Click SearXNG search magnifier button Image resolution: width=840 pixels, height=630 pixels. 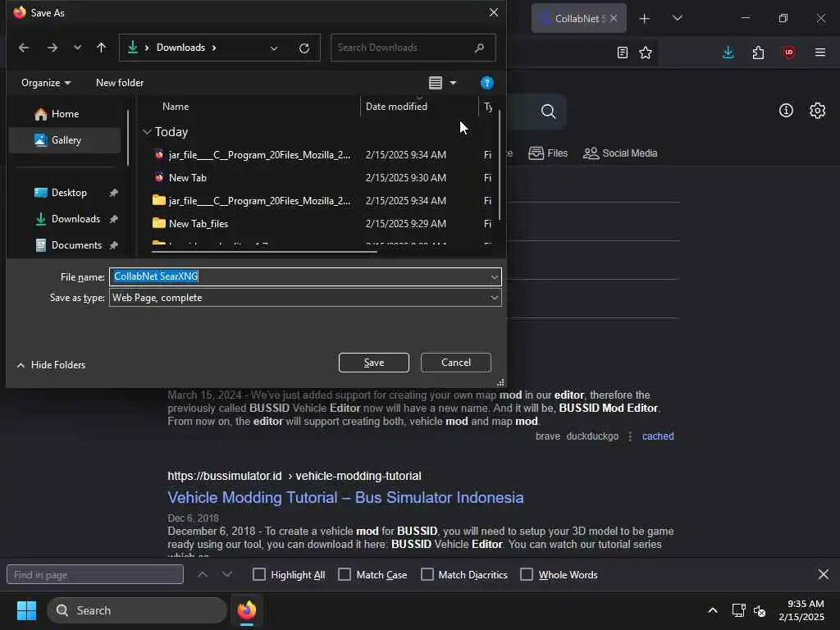click(x=548, y=112)
